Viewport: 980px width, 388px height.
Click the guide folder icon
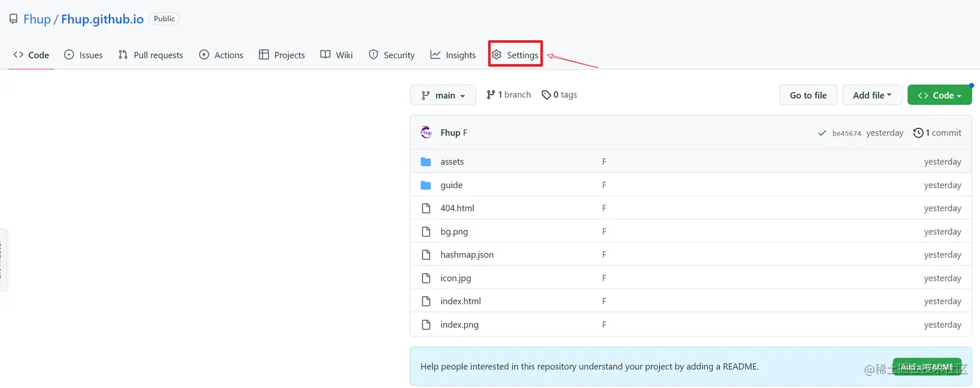(426, 185)
